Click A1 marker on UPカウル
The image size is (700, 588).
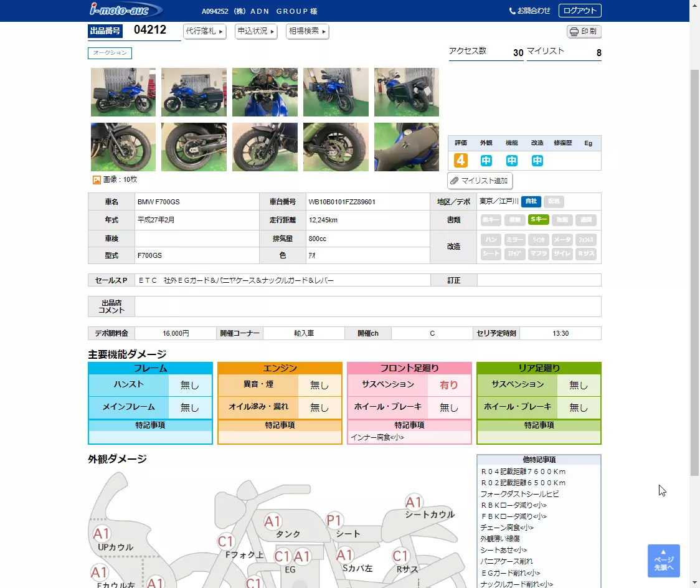point(102,534)
